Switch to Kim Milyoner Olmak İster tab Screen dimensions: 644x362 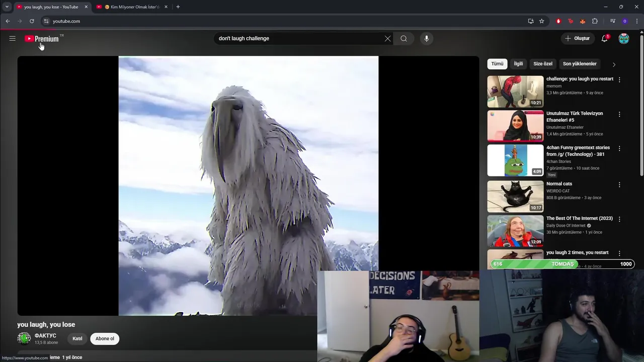pyautogui.click(x=133, y=7)
